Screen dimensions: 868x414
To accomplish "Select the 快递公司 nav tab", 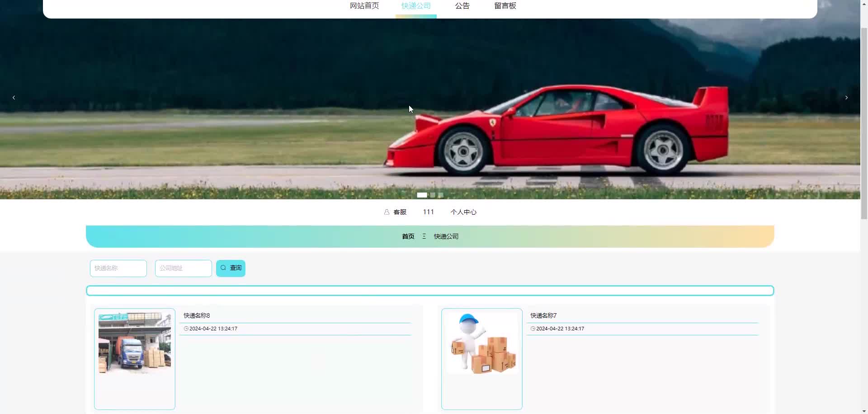I will pos(416,6).
